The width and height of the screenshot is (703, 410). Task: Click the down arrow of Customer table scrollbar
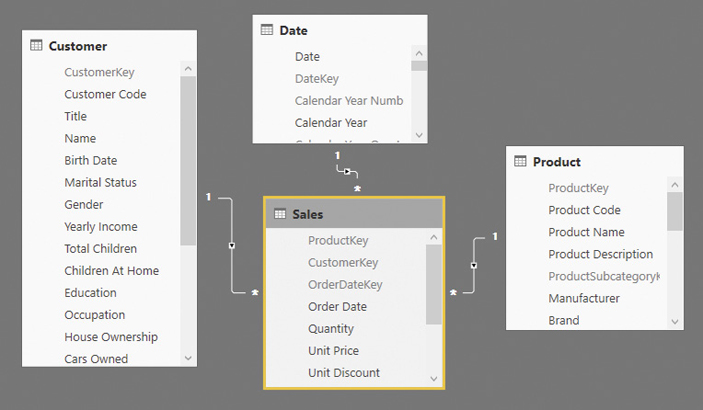pyautogui.click(x=188, y=358)
